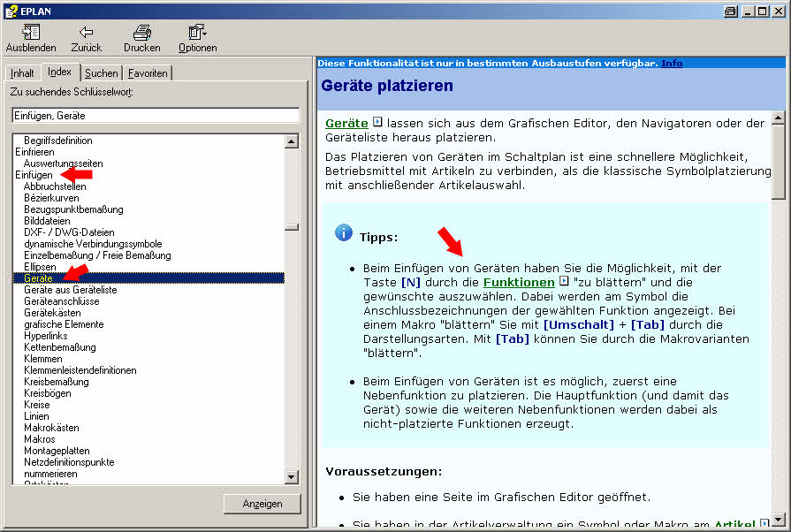
Task: Select index entry 'Klemmenleistendefinitionen'
Action: 80,370
